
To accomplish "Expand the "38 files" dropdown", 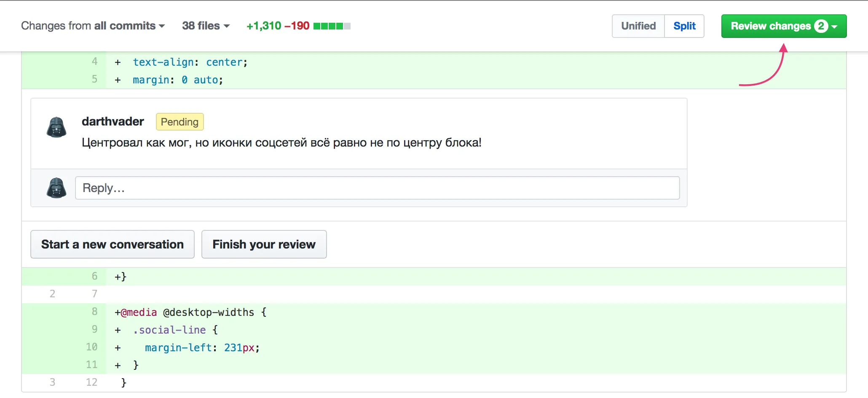I will click(x=206, y=26).
